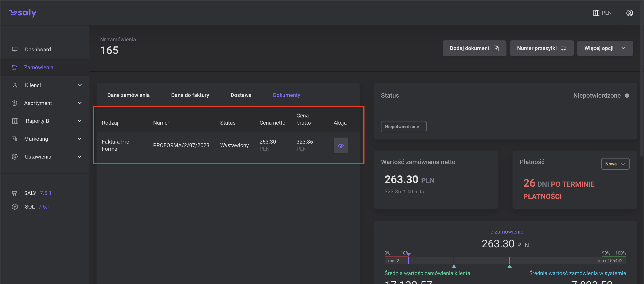Click the purple order marker on value scale
644x284 pixels.
pyautogui.click(x=408, y=255)
